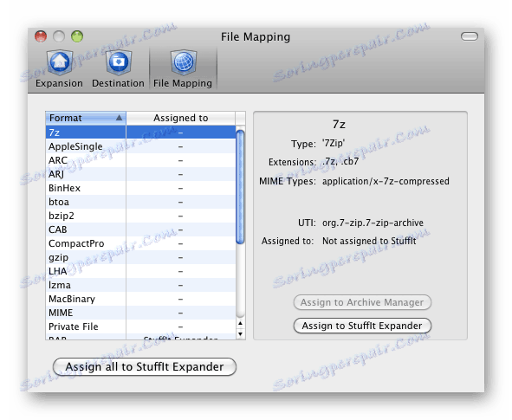Screen dimensions: 512x420
Task: Click the Not assigned to StuffIt text
Action: click(369, 241)
